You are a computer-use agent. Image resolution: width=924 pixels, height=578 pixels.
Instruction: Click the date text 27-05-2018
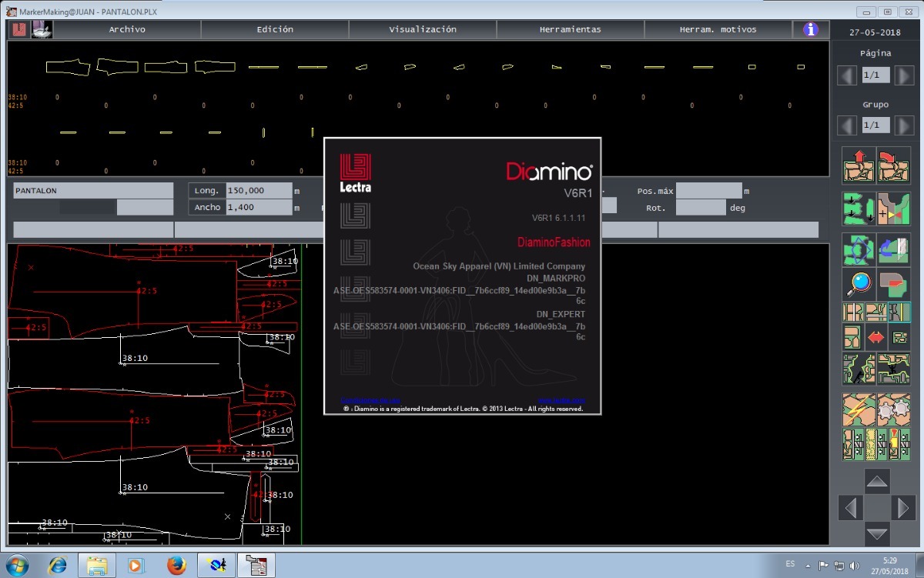(x=876, y=33)
